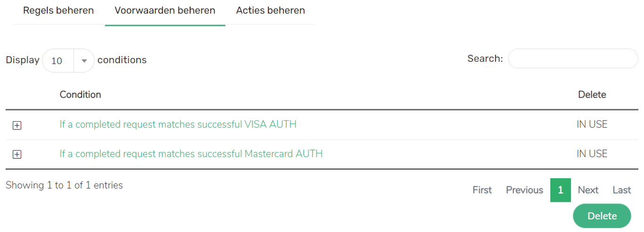This screenshot has width=644, height=232.
Task: Select the Voorwaarden beheren tab
Action: pyautogui.click(x=165, y=10)
